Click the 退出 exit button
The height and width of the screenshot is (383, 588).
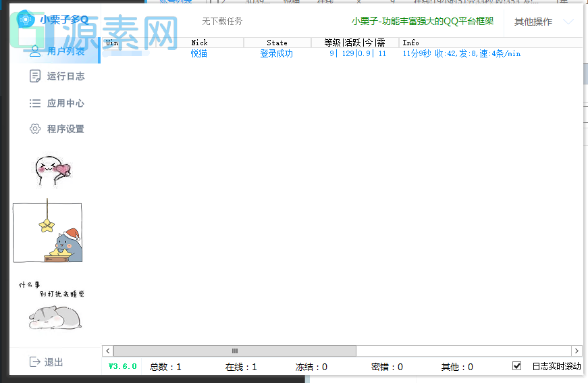[x=46, y=361]
